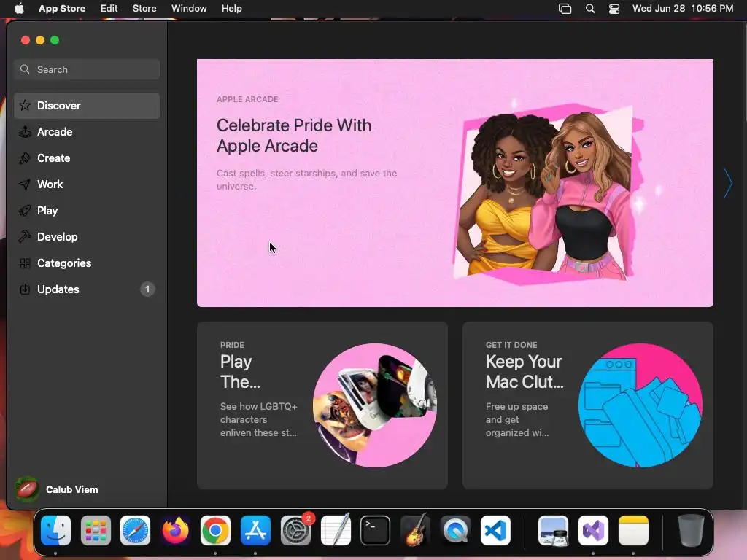
Task: Click the blue folders circular artwork
Action: point(640,405)
